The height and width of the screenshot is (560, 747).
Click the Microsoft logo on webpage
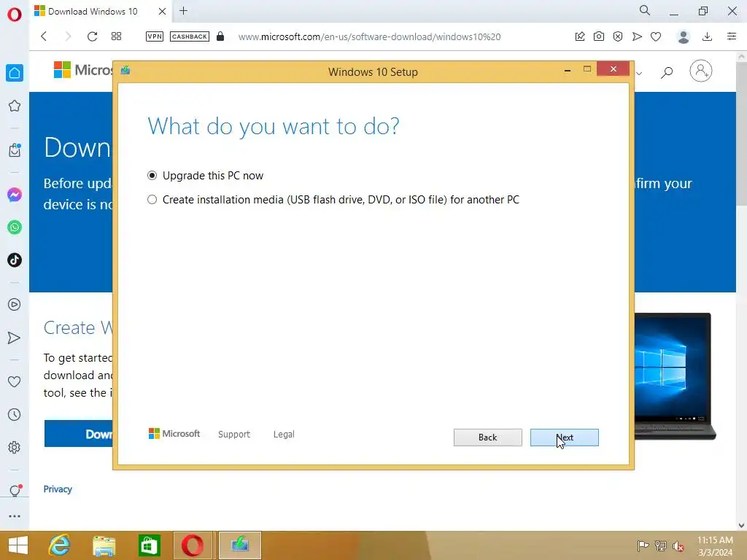pyautogui.click(x=82, y=70)
